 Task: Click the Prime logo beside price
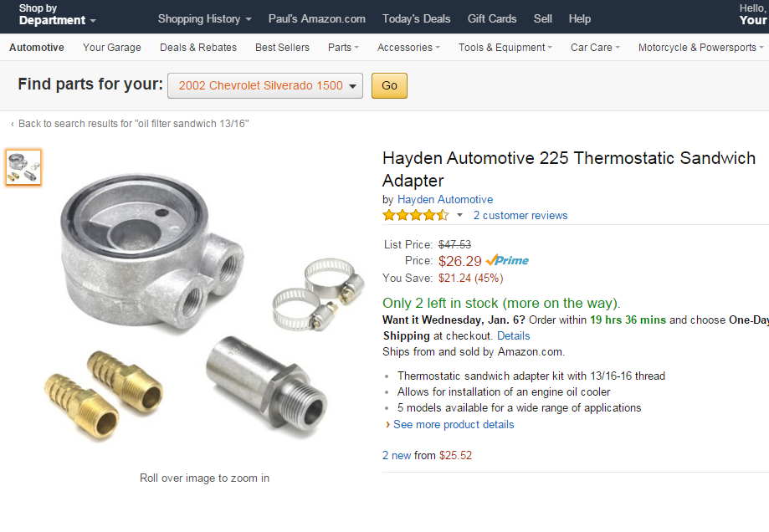(507, 260)
